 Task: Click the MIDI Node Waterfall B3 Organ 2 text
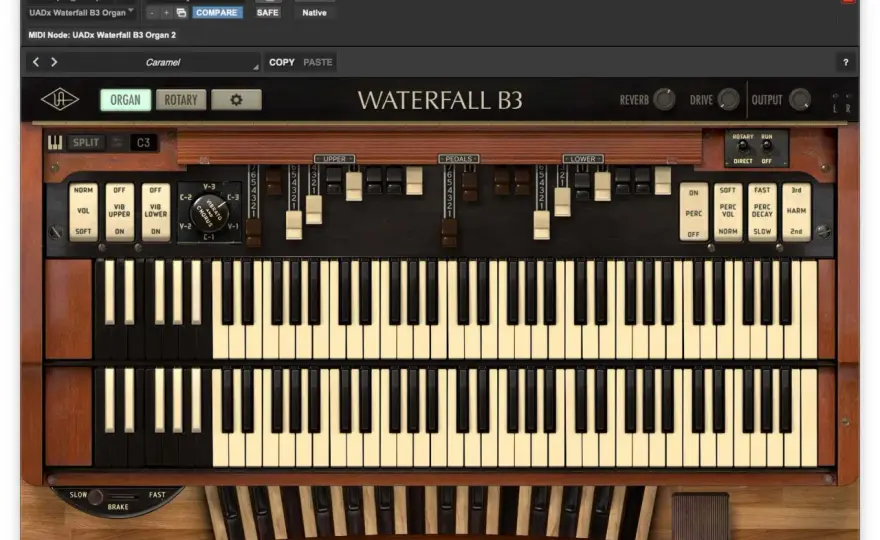tap(102, 35)
